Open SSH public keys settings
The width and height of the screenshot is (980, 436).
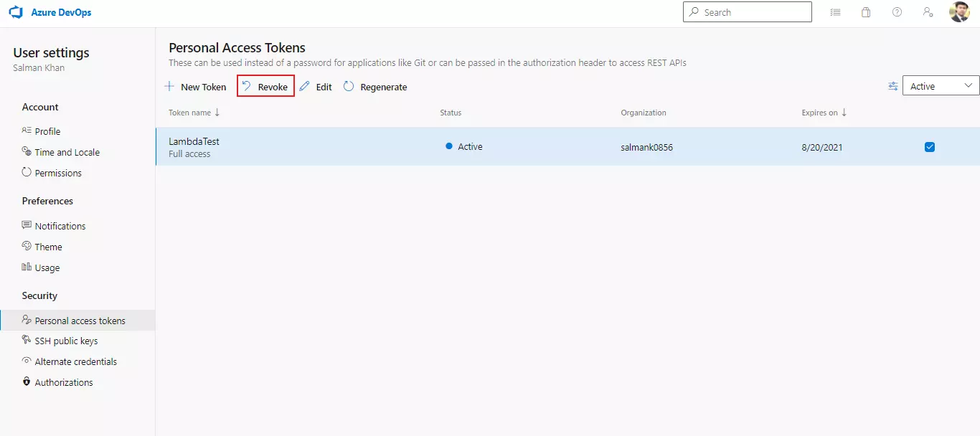coord(66,341)
